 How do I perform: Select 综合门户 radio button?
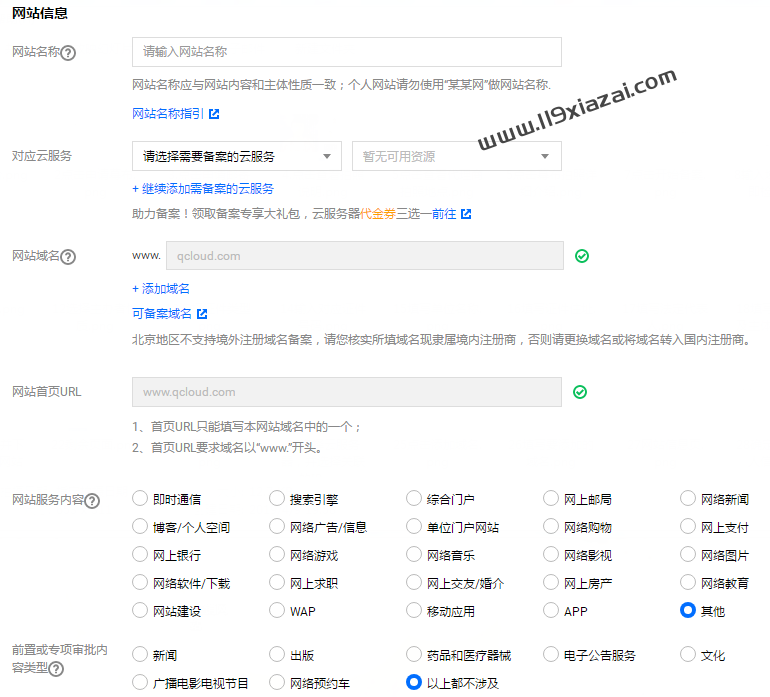414,498
